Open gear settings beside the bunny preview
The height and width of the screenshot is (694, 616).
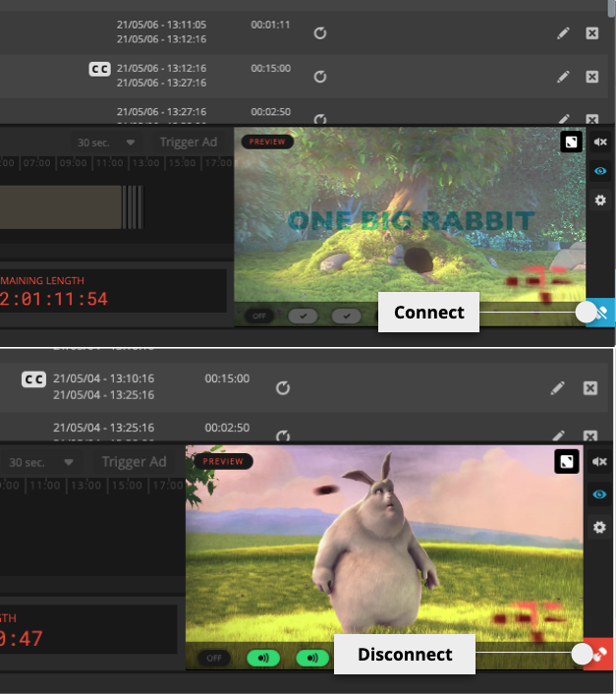(x=599, y=527)
